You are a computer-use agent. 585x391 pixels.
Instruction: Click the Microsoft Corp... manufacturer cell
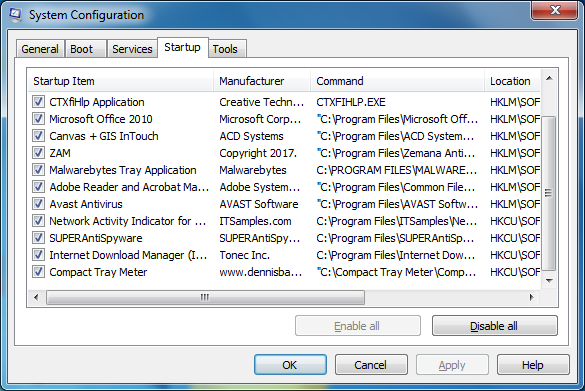[x=260, y=119]
